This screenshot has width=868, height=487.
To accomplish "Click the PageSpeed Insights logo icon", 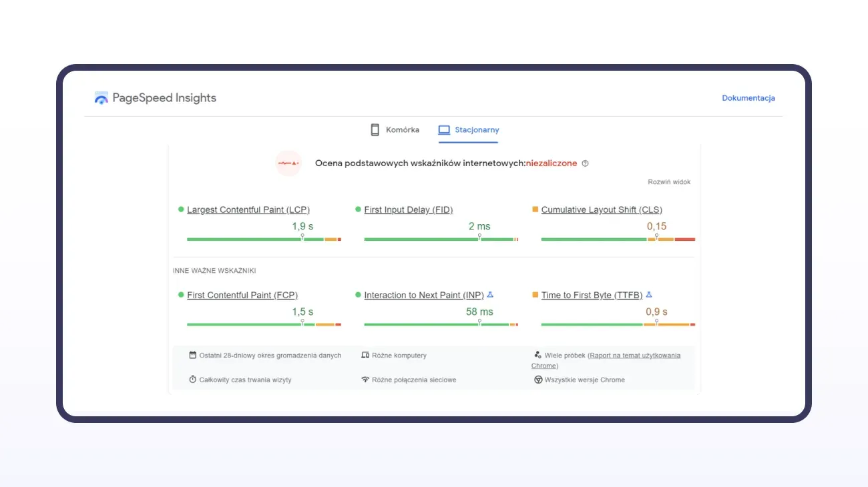I will pos(101,98).
